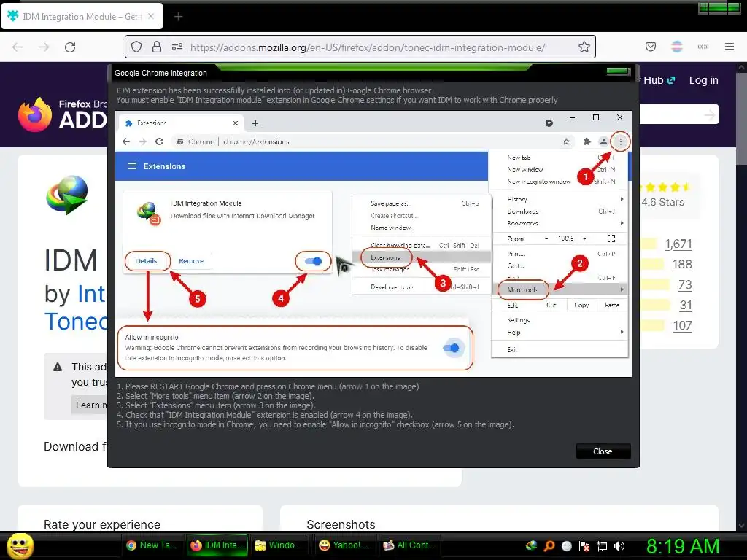The width and height of the screenshot is (747, 560).
Task: Save page to Pocket
Action: pyautogui.click(x=651, y=47)
